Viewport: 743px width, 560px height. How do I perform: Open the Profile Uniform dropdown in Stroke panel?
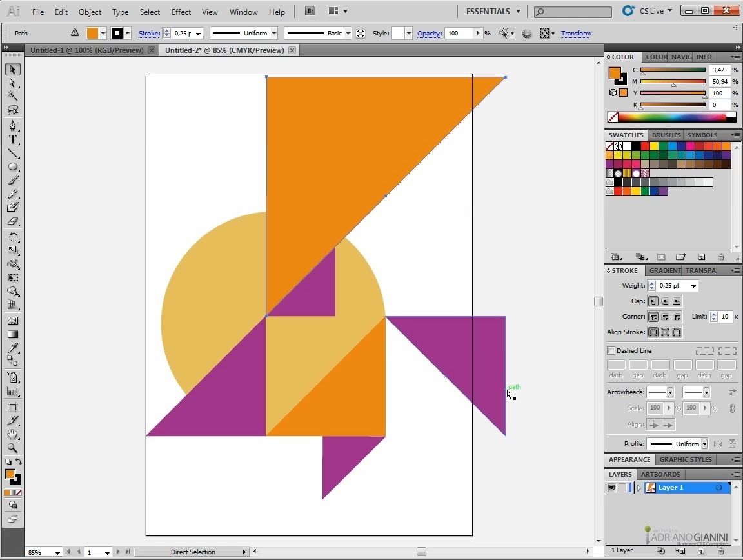tap(704, 444)
